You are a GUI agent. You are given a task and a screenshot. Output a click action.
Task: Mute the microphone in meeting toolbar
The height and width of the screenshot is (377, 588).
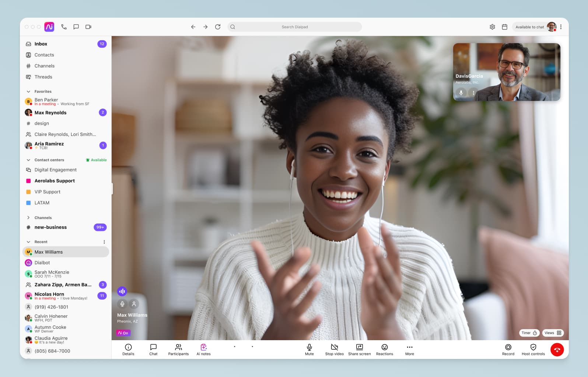(309, 347)
